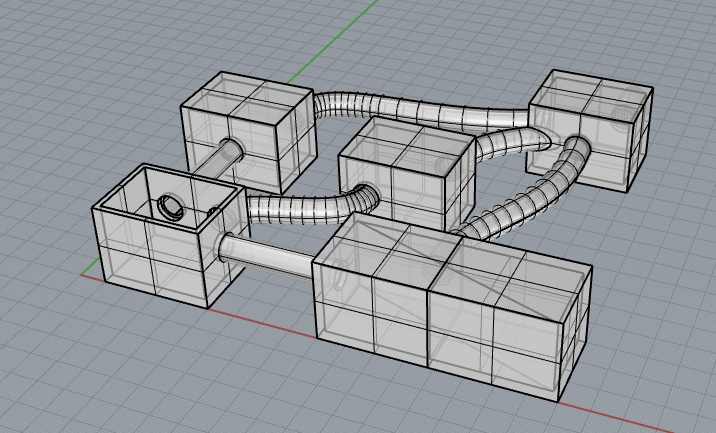The width and height of the screenshot is (716, 433).
Task: Select the smooth straight pipe joining the long box
Action: tap(267, 256)
